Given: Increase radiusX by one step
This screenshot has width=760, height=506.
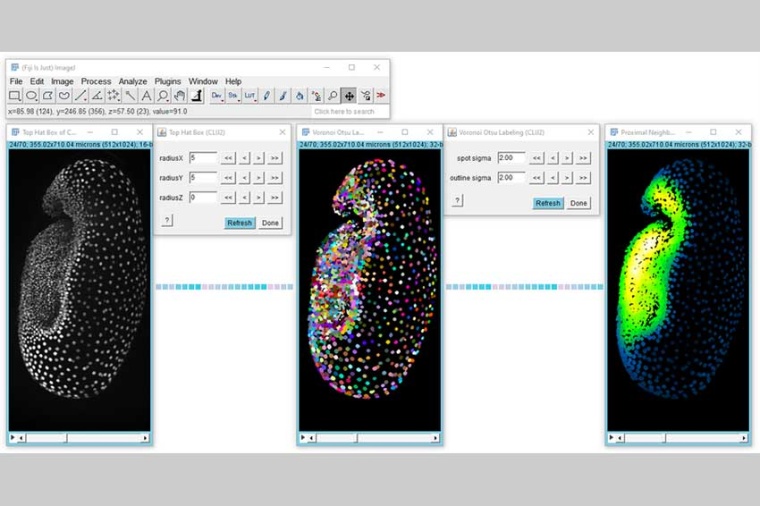Looking at the screenshot, I should pos(259,158).
